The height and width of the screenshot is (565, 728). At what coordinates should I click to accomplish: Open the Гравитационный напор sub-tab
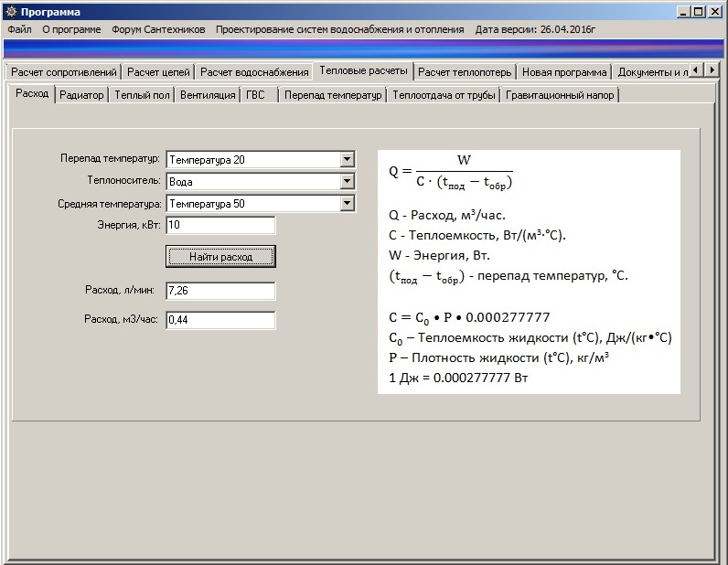[x=560, y=95]
